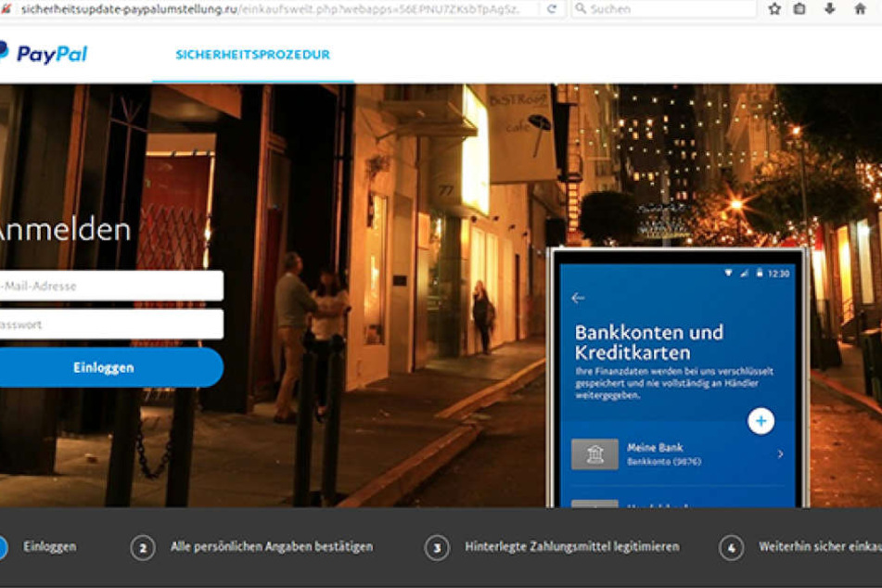Open the Meine Bank account row
The width and height of the screenshot is (882, 588).
[678, 454]
